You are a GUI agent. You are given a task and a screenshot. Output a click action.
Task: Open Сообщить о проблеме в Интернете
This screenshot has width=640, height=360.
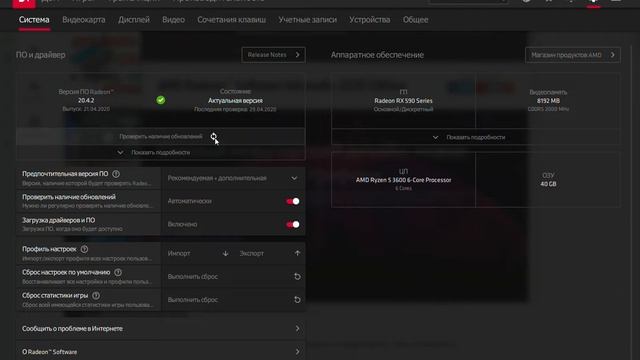click(x=160, y=329)
